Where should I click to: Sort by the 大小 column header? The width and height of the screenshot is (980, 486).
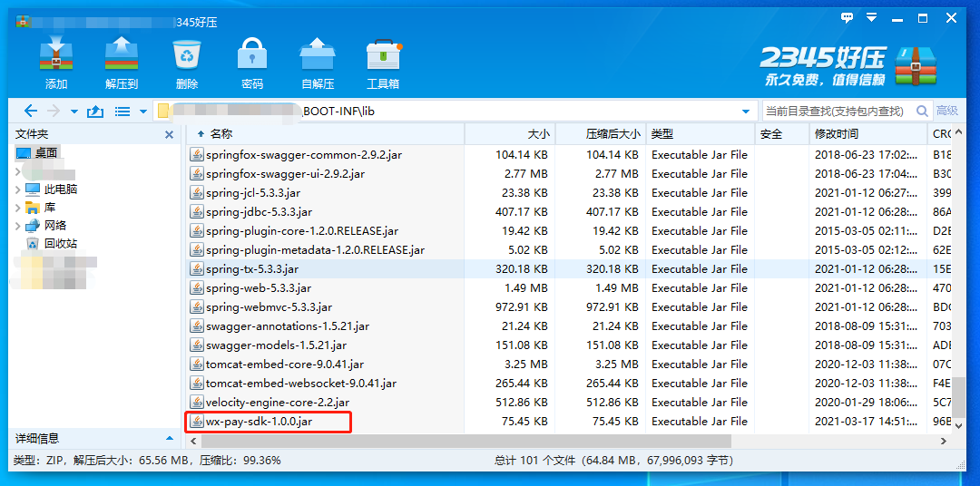[539, 133]
